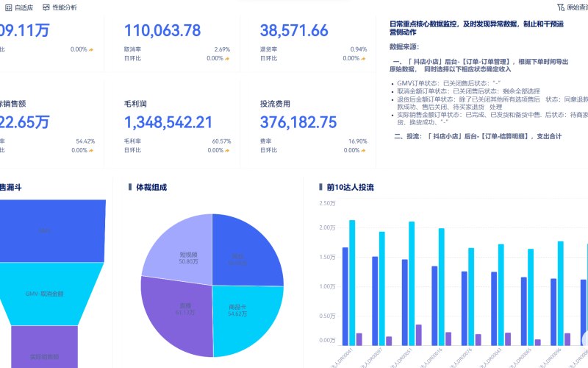The image size is (588, 368).
Task: Click the GMV订单状态 bullet line
Action: [449, 83]
